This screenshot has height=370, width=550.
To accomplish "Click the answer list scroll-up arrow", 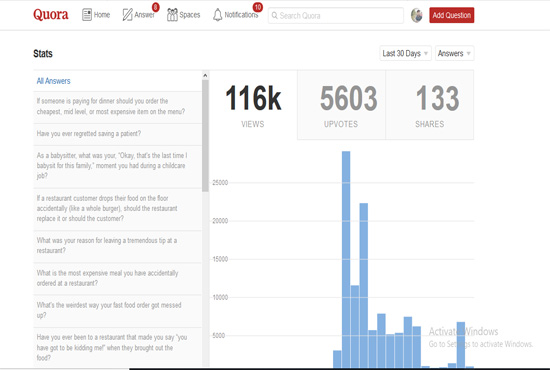I will point(205,75).
